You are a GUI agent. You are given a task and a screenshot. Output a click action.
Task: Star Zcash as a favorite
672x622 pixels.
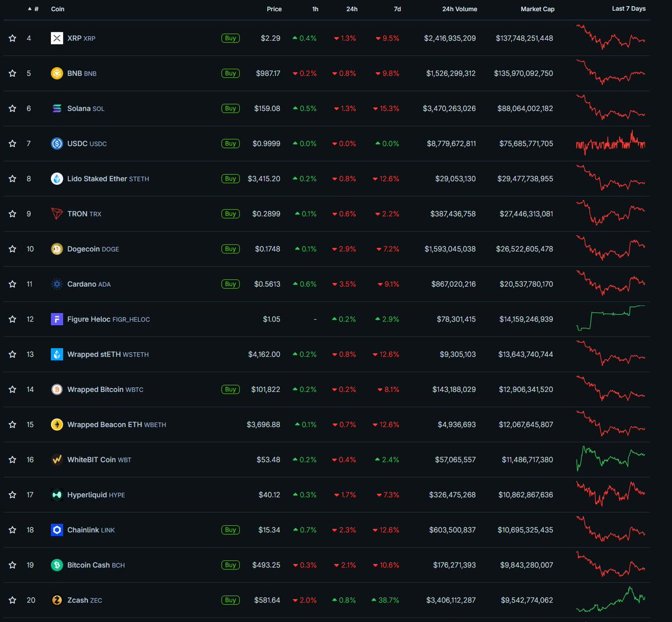pos(12,600)
